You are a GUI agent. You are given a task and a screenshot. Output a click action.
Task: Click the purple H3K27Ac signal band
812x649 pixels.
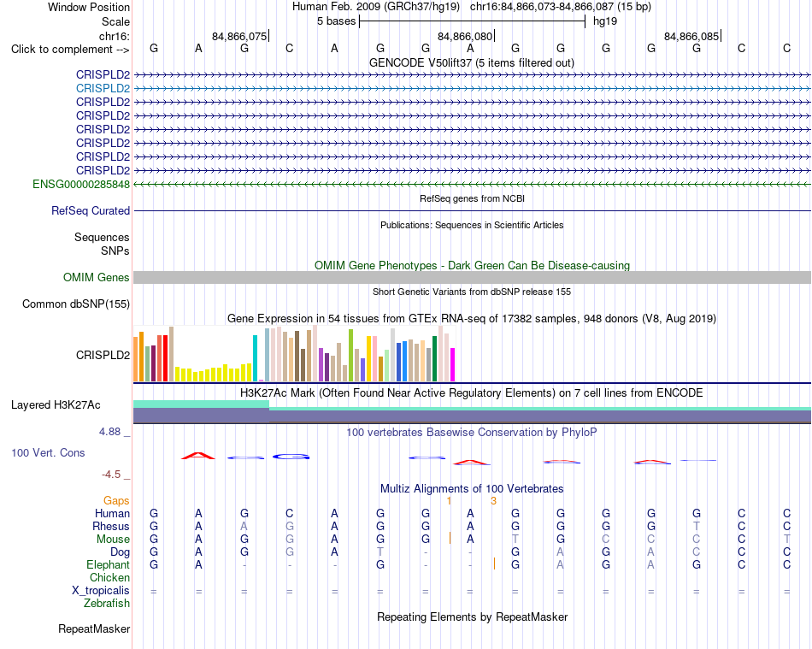click(472, 416)
